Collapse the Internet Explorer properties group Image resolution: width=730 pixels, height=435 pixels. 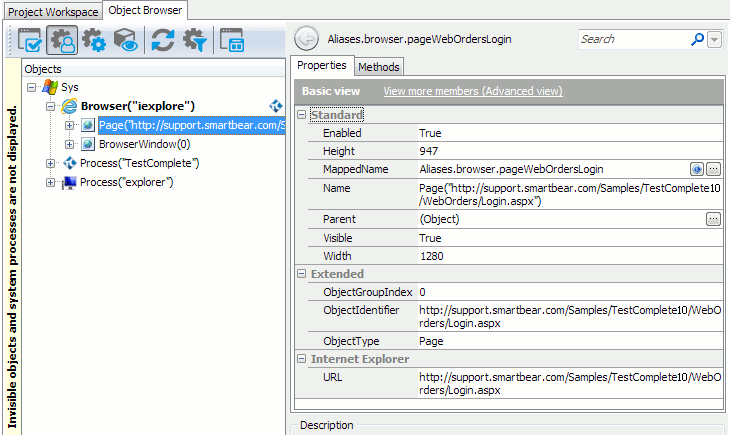[x=302, y=358]
